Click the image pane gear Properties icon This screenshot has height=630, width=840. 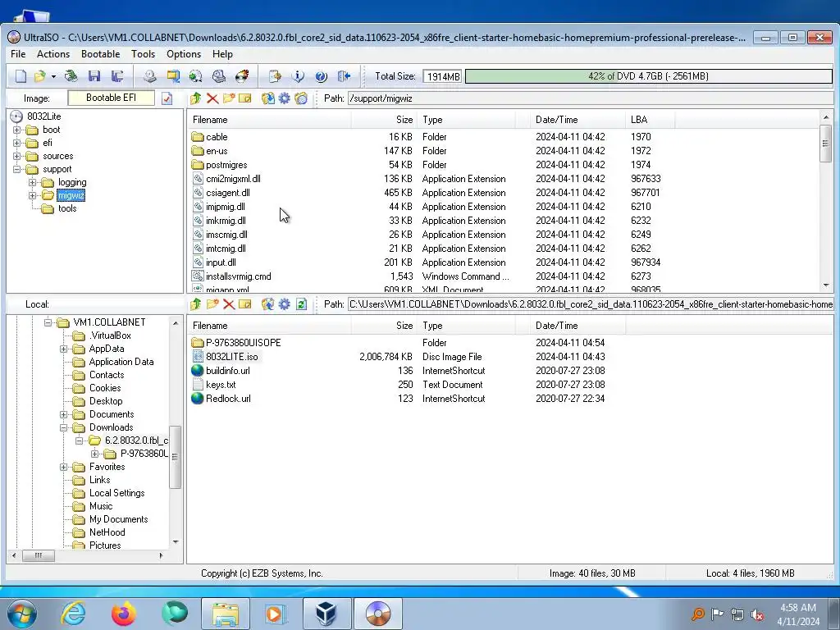(285, 98)
